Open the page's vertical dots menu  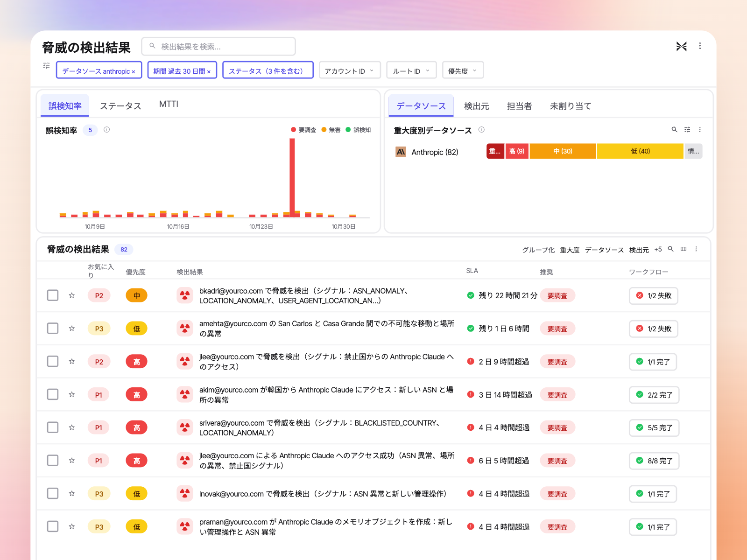click(x=700, y=46)
